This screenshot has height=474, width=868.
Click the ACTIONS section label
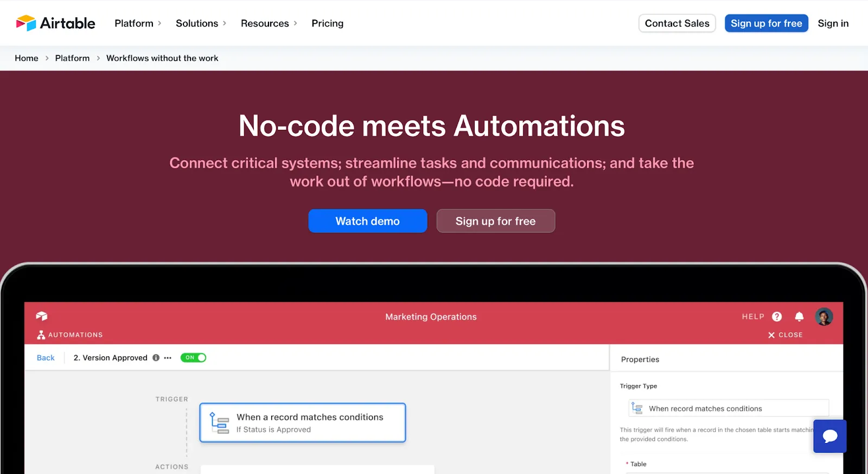172,467
